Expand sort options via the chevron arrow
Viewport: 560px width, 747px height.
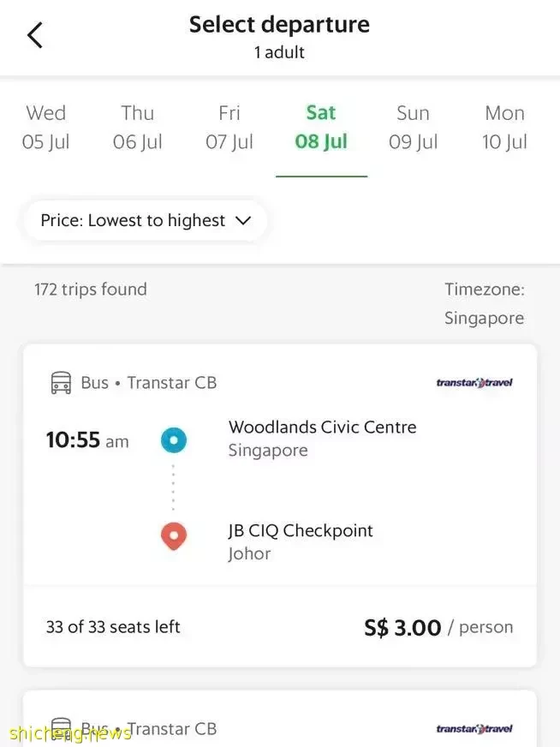[x=243, y=220]
